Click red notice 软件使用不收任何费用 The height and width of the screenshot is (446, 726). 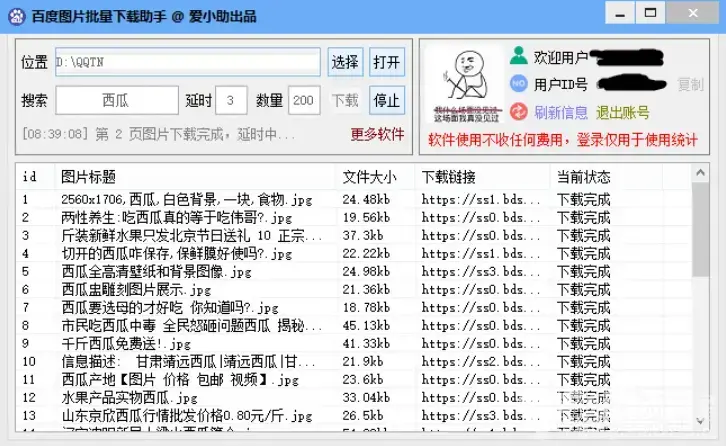(x=563, y=140)
